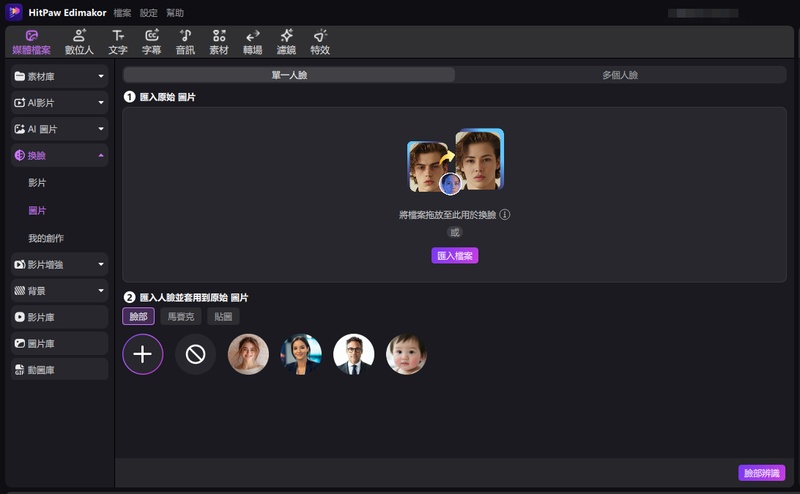This screenshot has width=800, height=494.
Task: Click the AI 圖片 sidebar icon
Action: 19,129
